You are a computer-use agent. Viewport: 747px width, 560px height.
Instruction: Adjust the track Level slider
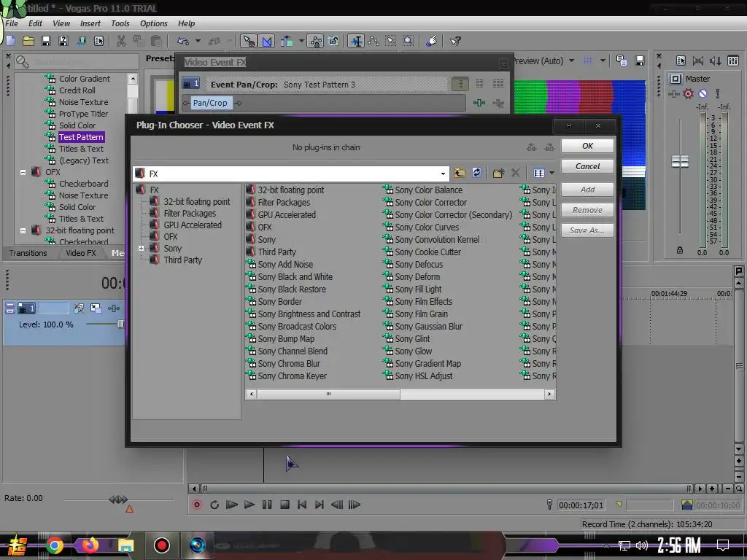120,324
